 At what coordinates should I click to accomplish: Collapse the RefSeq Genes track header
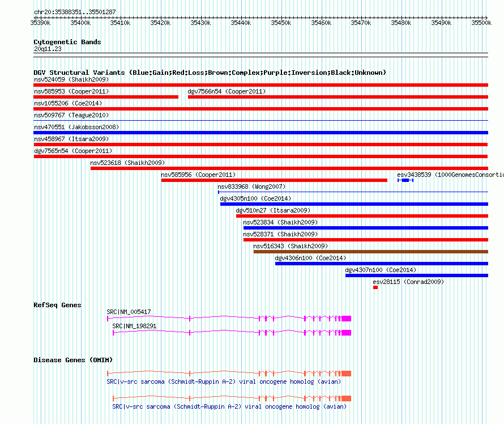pyautogui.click(x=57, y=305)
